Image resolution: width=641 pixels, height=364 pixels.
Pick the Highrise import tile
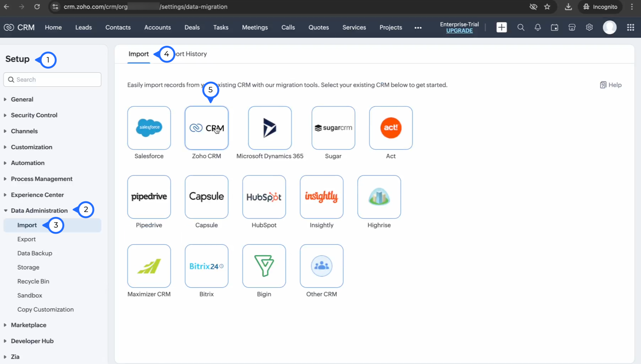[379, 197]
